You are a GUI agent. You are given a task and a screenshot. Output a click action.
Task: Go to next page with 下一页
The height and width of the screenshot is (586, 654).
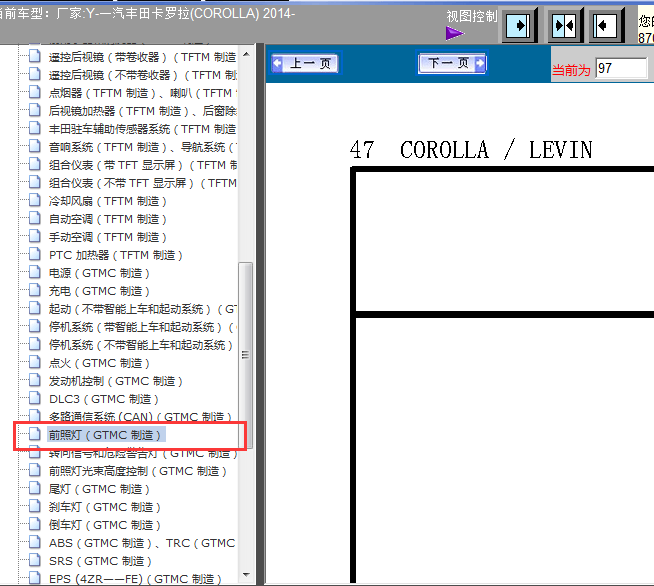pos(452,63)
